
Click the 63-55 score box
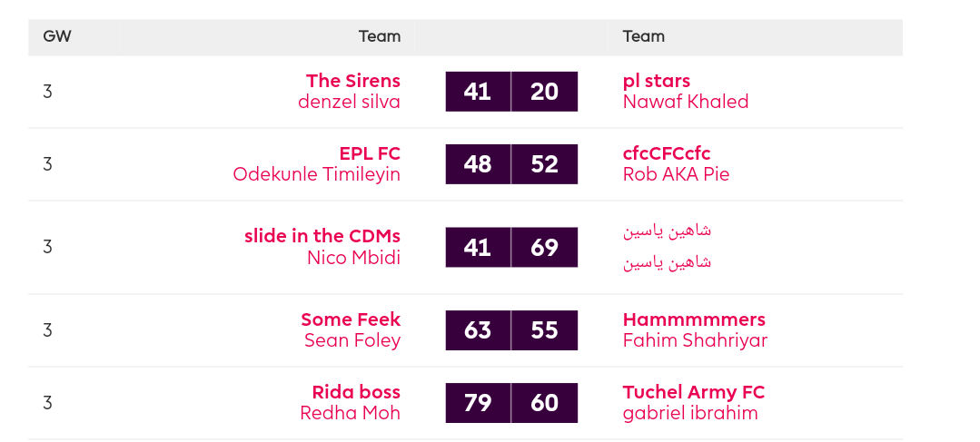(511, 330)
